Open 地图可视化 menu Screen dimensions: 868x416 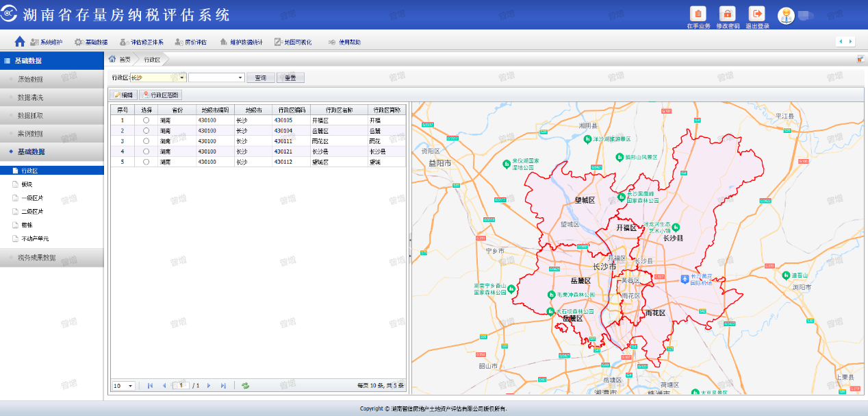point(293,42)
